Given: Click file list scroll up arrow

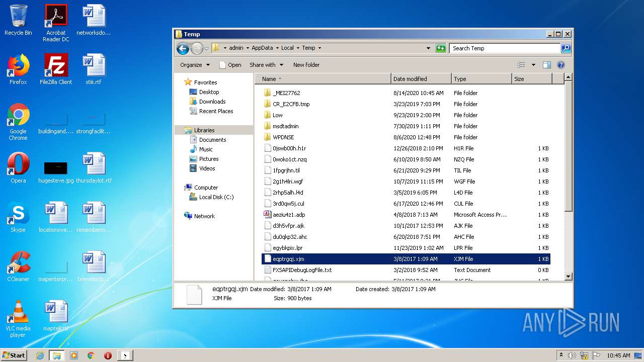Looking at the screenshot, I should click(x=568, y=77).
